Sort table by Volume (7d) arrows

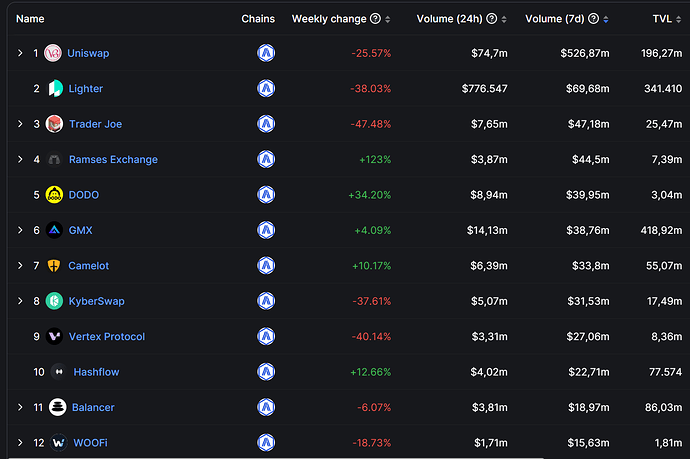click(x=608, y=19)
